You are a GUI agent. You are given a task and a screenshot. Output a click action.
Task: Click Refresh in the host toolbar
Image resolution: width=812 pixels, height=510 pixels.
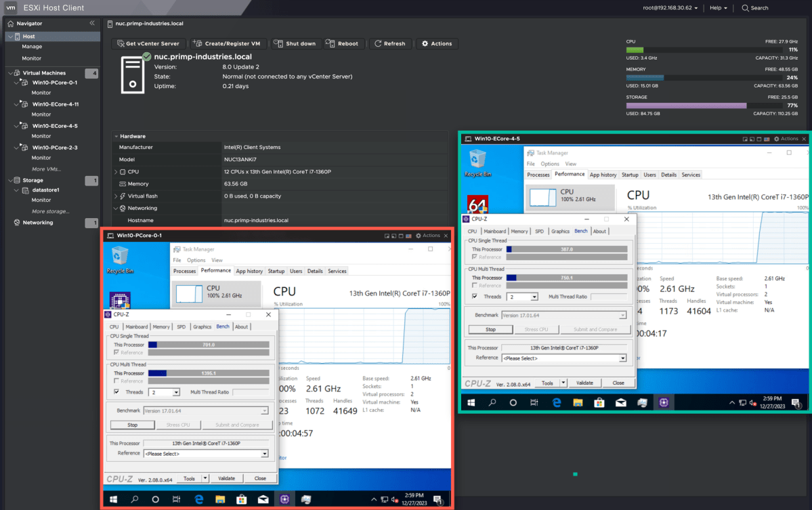coord(390,43)
